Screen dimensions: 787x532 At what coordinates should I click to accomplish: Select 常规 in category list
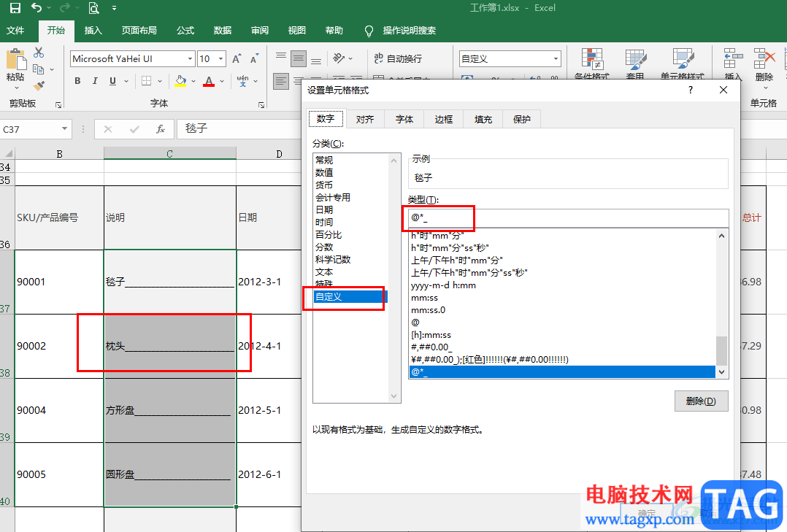[x=324, y=160]
